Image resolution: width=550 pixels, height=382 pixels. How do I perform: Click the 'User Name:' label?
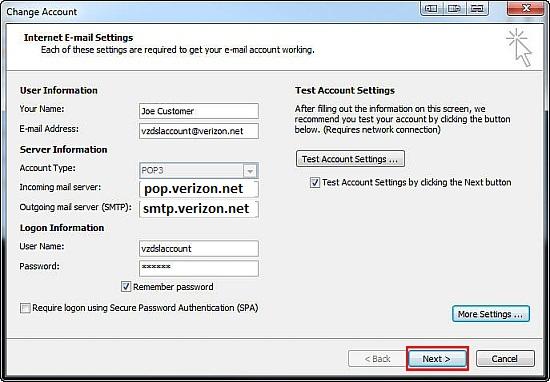42,246
